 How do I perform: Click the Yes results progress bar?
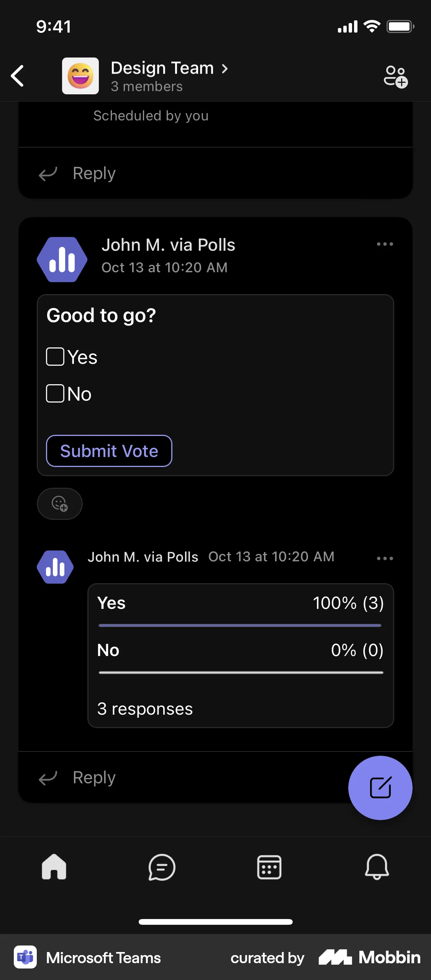(x=240, y=625)
